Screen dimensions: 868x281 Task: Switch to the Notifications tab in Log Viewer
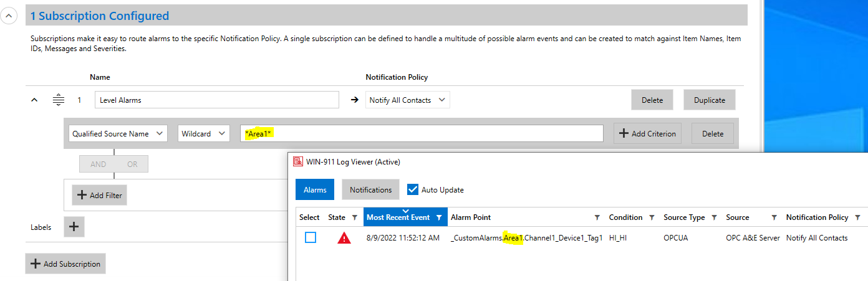point(370,189)
